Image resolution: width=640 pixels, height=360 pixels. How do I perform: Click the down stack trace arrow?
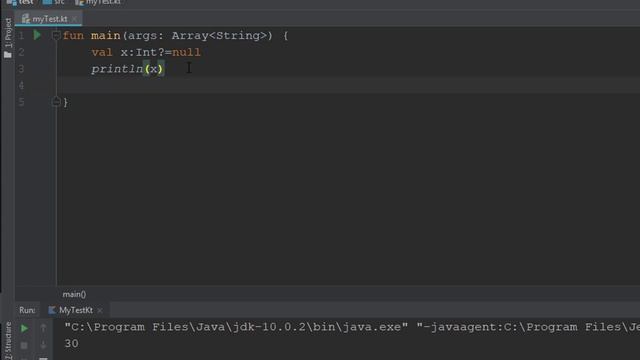tap(43, 346)
